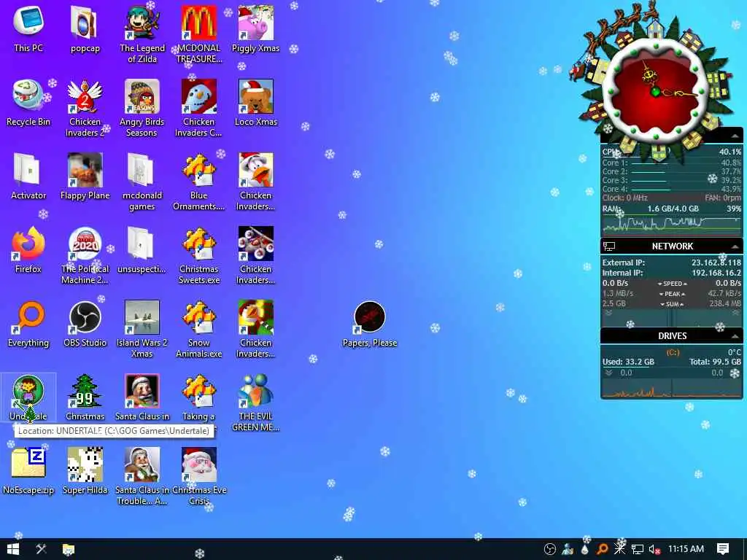Select Chicken Invaders icon with Santa-hat chicken
The image size is (747, 560).
click(x=256, y=182)
